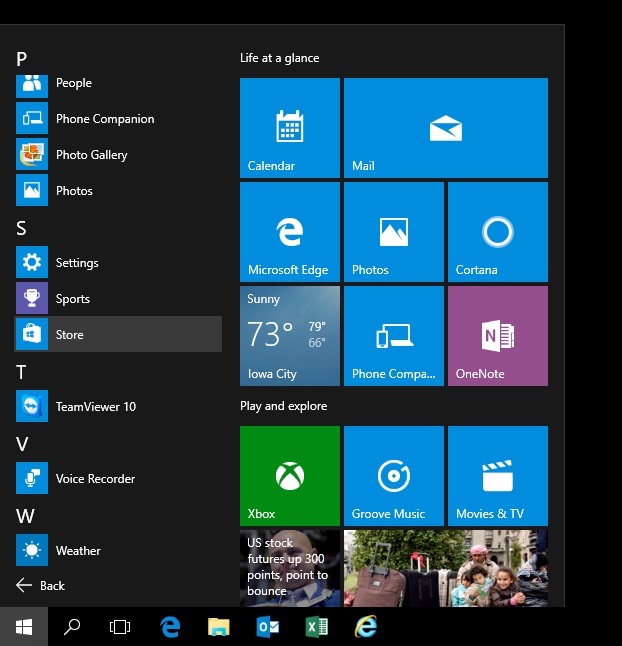Launch the OneNote tile
622x646 pixels.
[498, 336]
